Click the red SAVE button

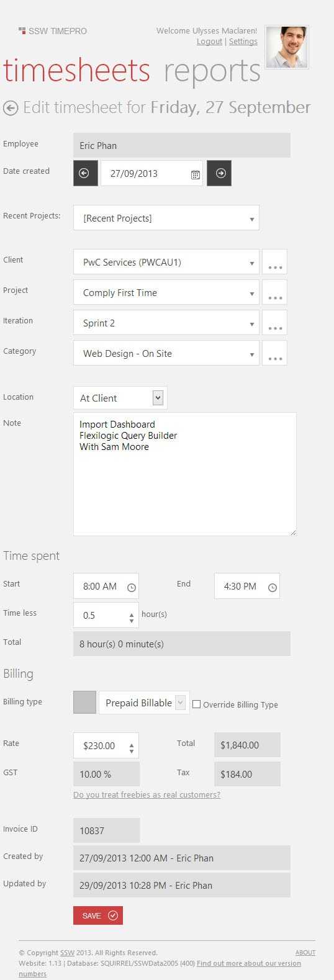98,915
